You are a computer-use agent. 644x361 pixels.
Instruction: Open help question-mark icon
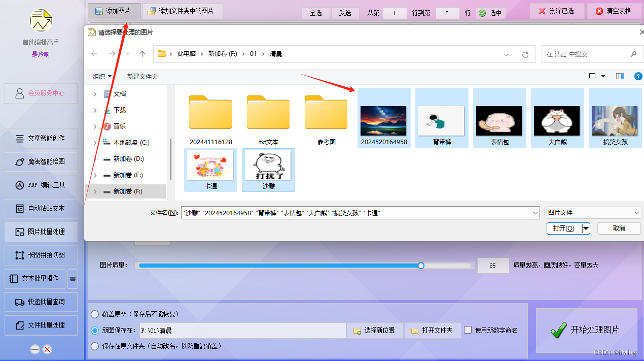tap(638, 76)
